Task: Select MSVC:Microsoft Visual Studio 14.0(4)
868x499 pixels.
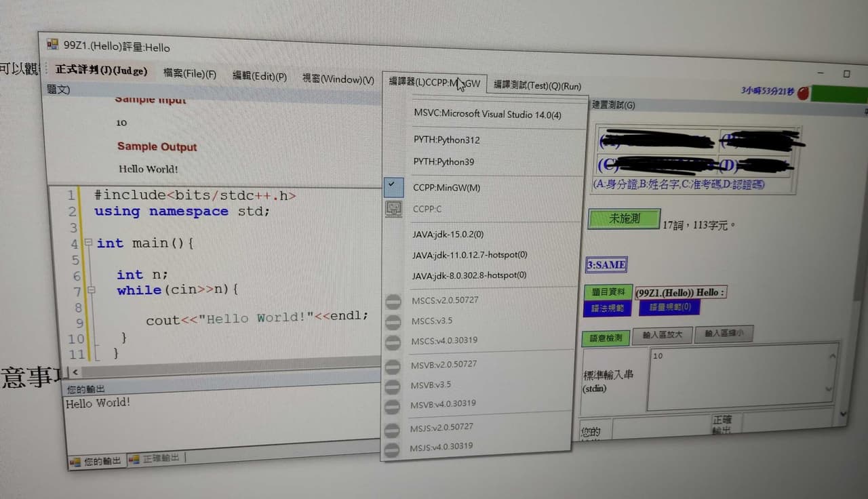Action: click(x=488, y=115)
